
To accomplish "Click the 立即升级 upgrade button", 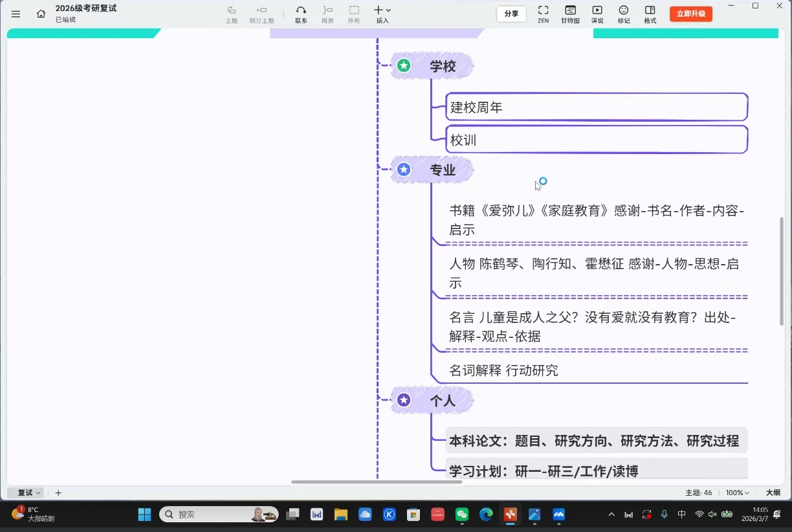I will pyautogui.click(x=690, y=14).
